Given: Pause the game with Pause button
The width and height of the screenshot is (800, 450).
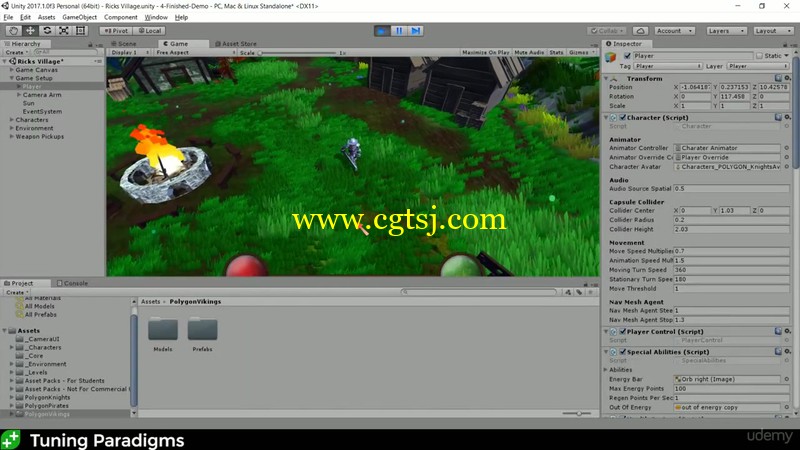Looking at the screenshot, I should coord(399,31).
